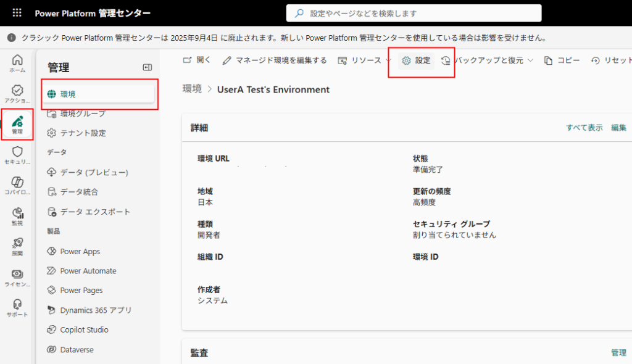Click the 日本 region value
Image resolution: width=632 pixels, height=364 pixels.
click(x=205, y=202)
